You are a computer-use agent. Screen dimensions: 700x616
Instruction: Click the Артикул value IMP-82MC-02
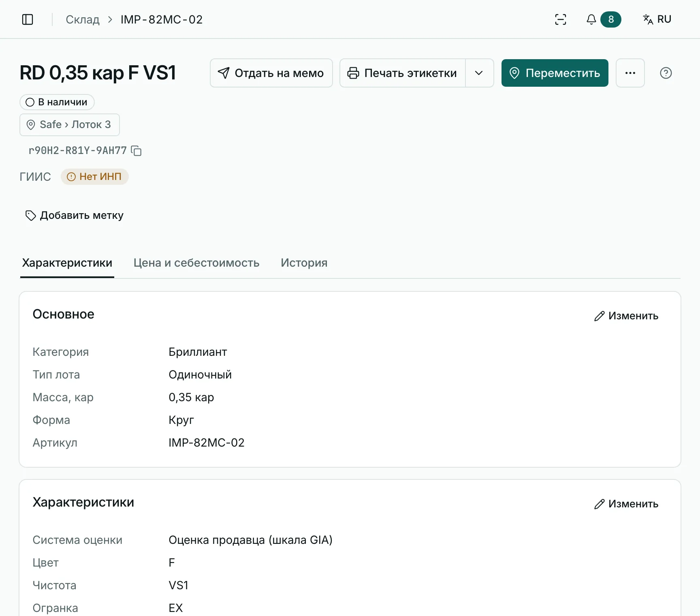point(207,443)
